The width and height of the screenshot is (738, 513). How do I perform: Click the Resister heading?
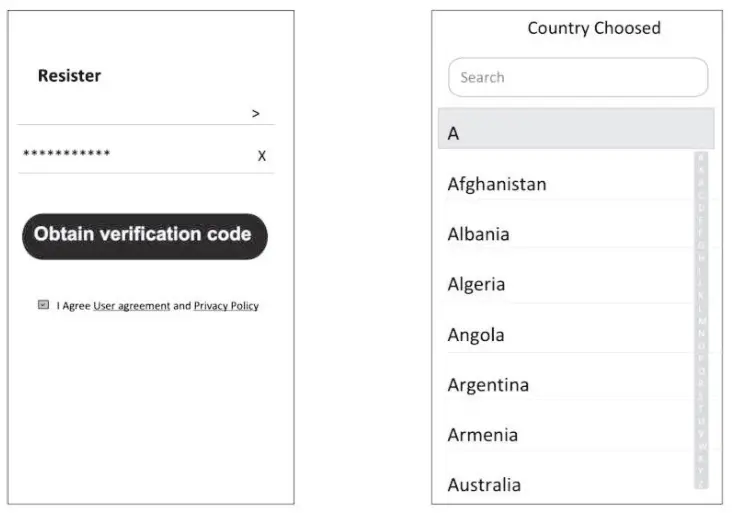[x=69, y=76]
